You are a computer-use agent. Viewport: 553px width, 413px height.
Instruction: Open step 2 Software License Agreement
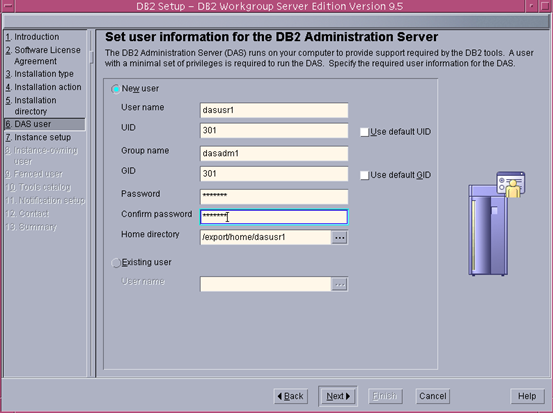click(x=43, y=55)
